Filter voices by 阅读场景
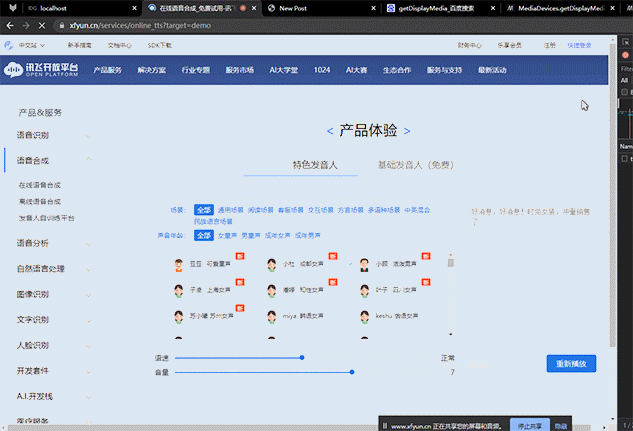The width and height of the screenshot is (633, 431). pos(261,210)
